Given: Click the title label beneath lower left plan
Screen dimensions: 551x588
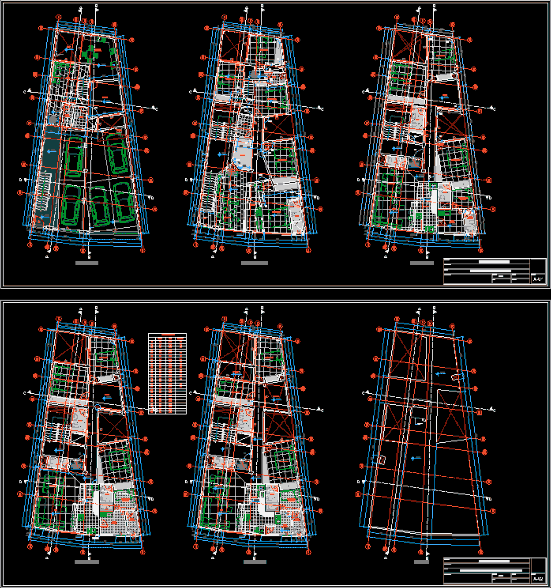Looking at the screenshot, I should [x=87, y=562].
